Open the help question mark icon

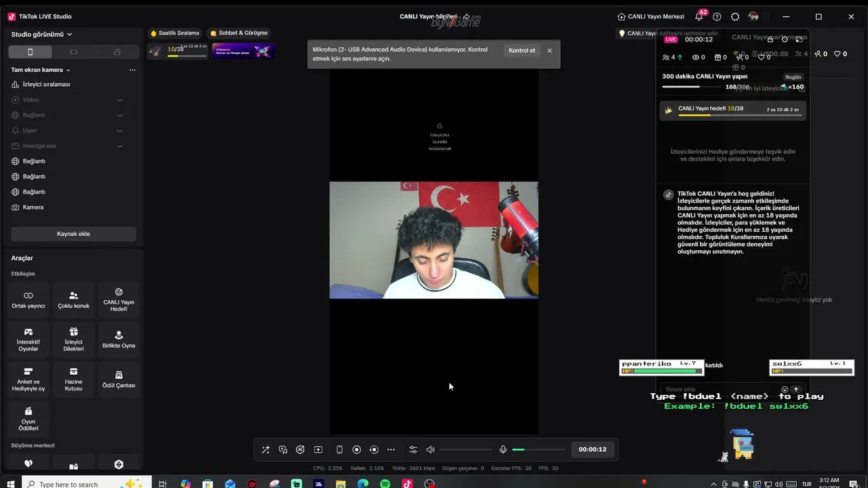pyautogui.click(x=717, y=16)
